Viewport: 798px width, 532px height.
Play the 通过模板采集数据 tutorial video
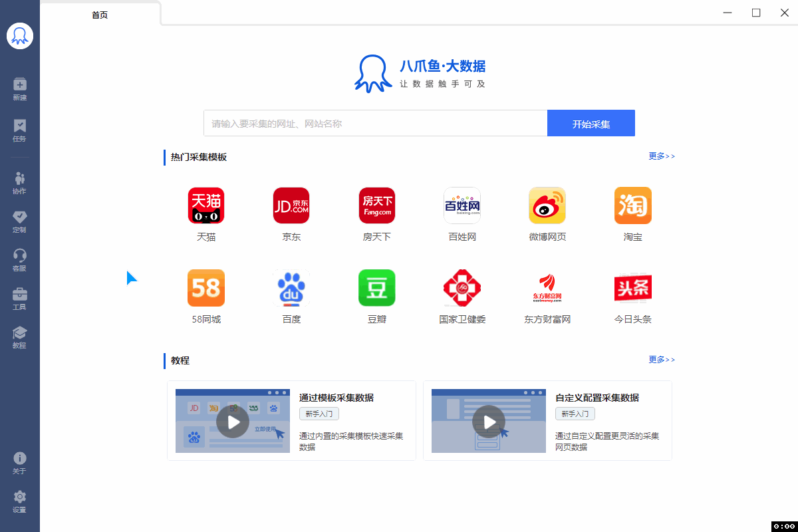(x=233, y=422)
